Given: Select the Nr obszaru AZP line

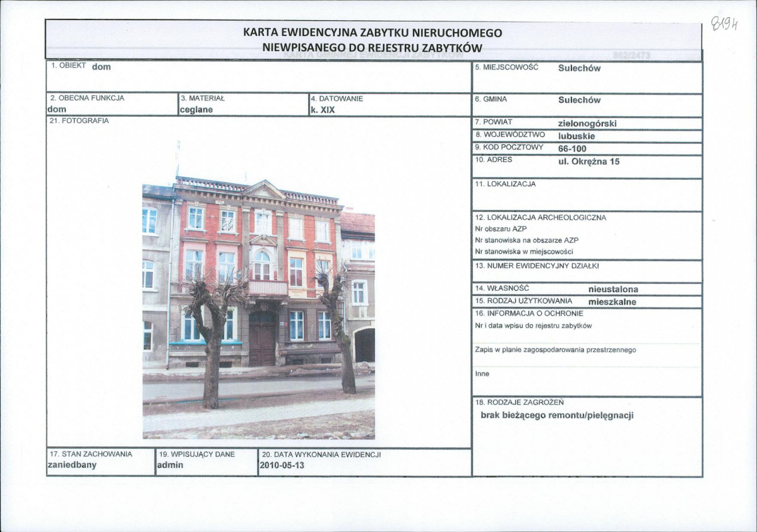Looking at the screenshot, I should click(501, 228).
